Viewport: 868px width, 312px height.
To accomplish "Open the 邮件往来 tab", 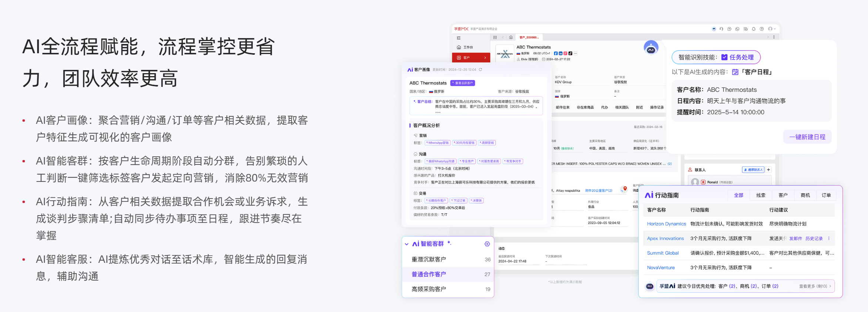I will 563,108.
